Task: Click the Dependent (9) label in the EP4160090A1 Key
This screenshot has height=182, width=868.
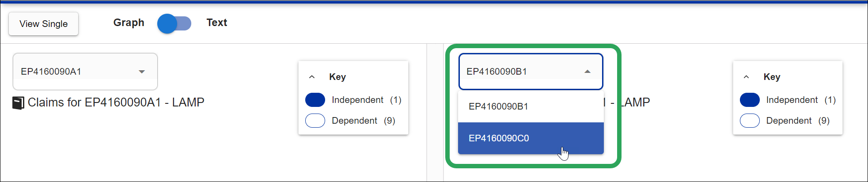Action: click(x=363, y=121)
